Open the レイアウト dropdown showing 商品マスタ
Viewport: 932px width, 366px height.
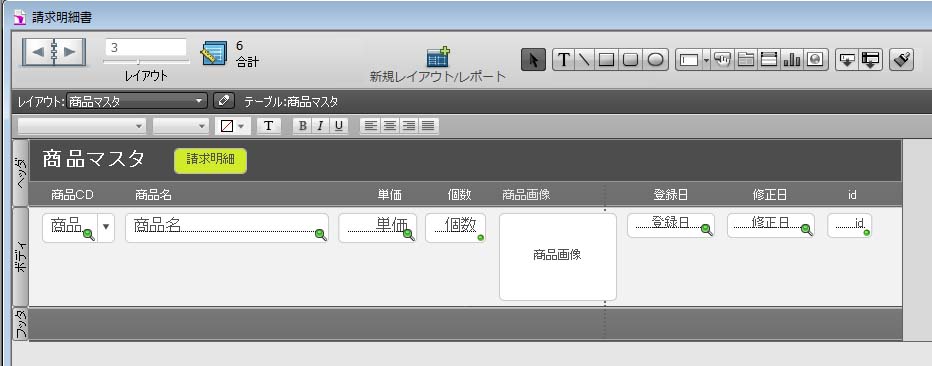[137, 101]
